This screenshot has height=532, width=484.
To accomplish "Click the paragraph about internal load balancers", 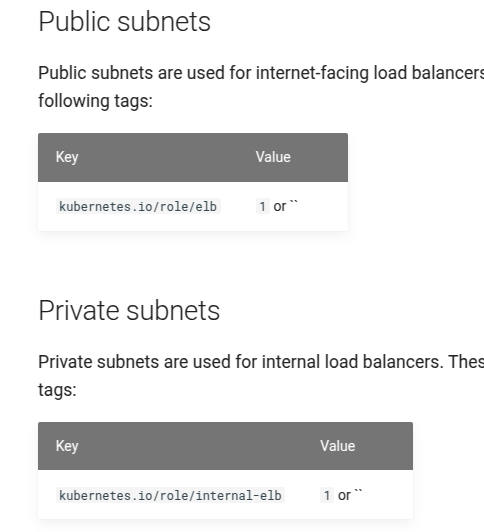I will point(261,376).
